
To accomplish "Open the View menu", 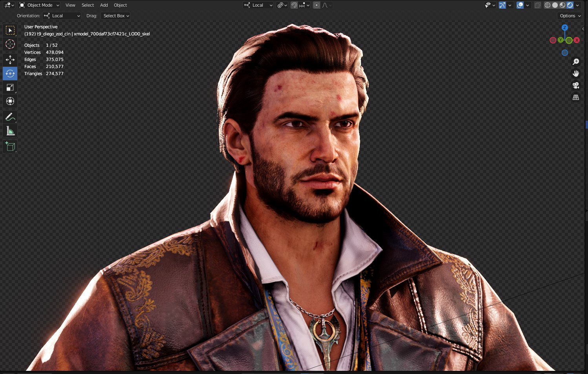I will click(x=70, y=5).
